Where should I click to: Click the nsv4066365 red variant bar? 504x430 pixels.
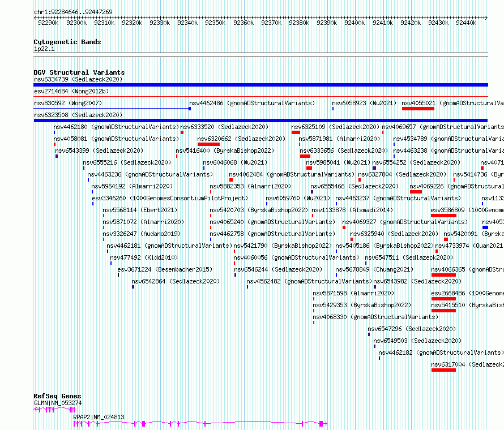coord(443,275)
